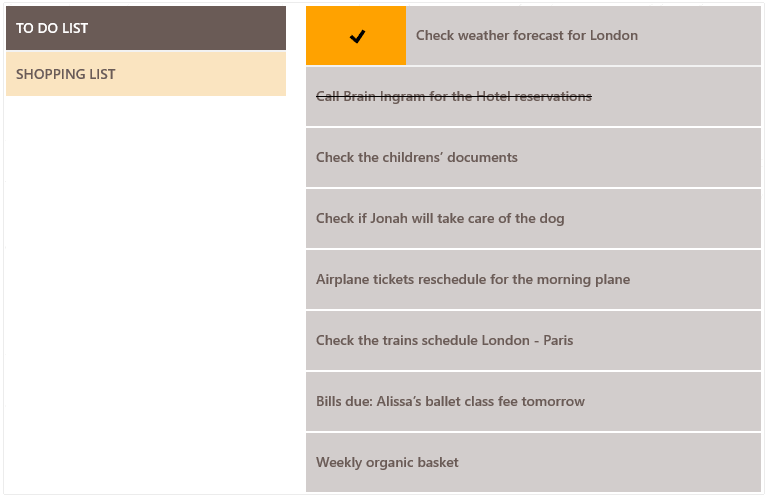Mark 'Check the childrens' documents' as done

point(416,158)
